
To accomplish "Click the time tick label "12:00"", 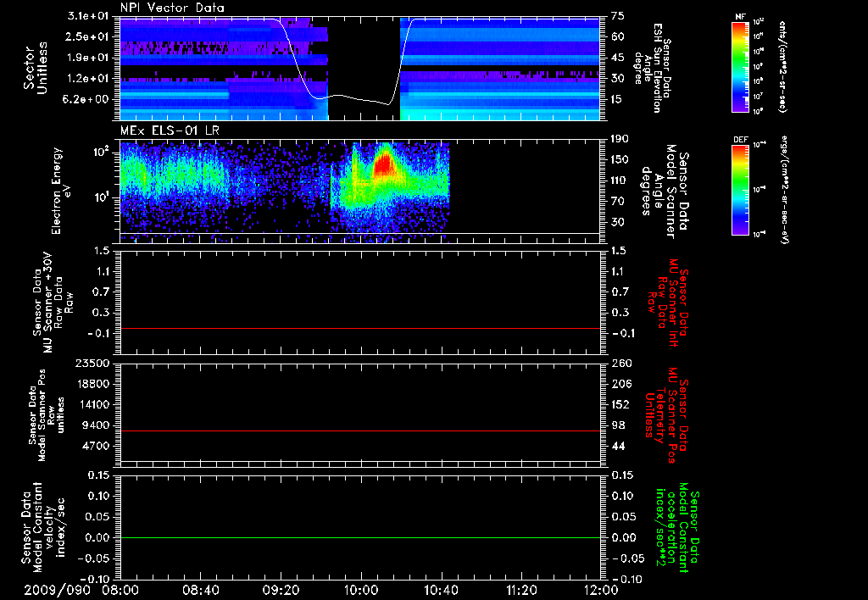I will tap(602, 590).
